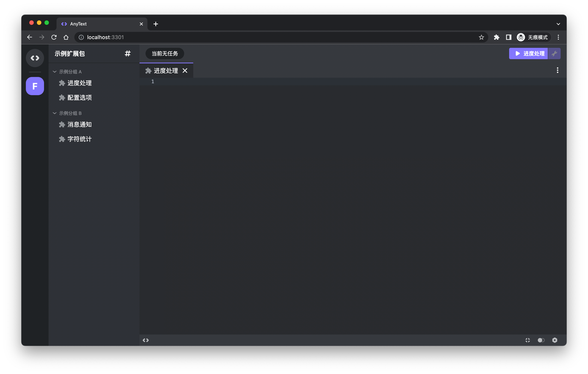This screenshot has height=374, width=588.
Task: Open the editor three-dot more menu
Action: click(557, 70)
